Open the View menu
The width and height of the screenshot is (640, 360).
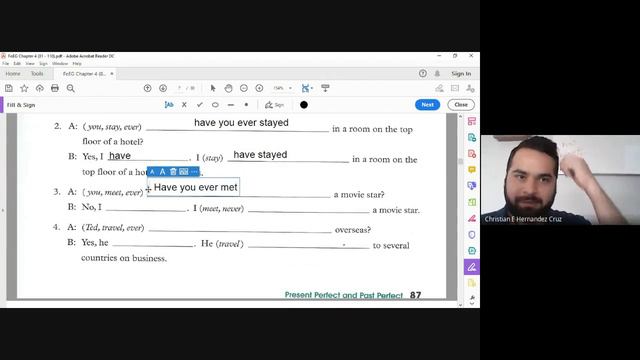pos(30,64)
